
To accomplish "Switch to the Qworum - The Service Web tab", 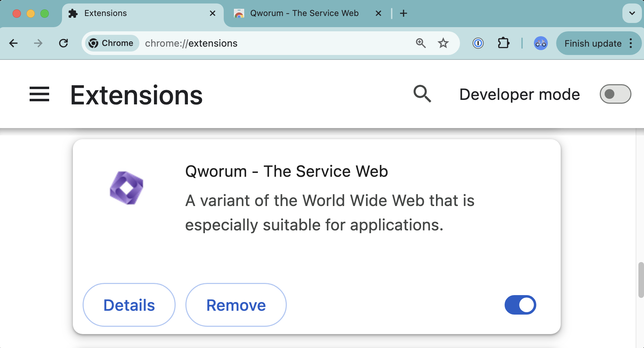I will coord(304,13).
